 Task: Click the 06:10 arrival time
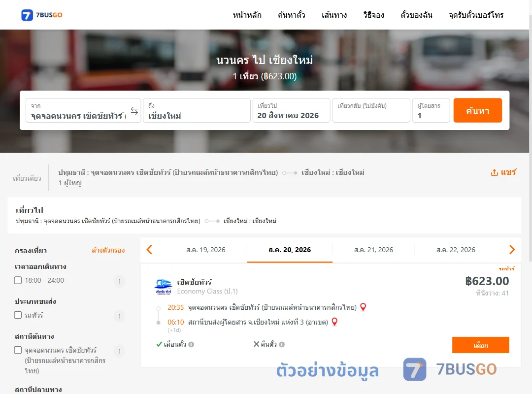[175, 322]
